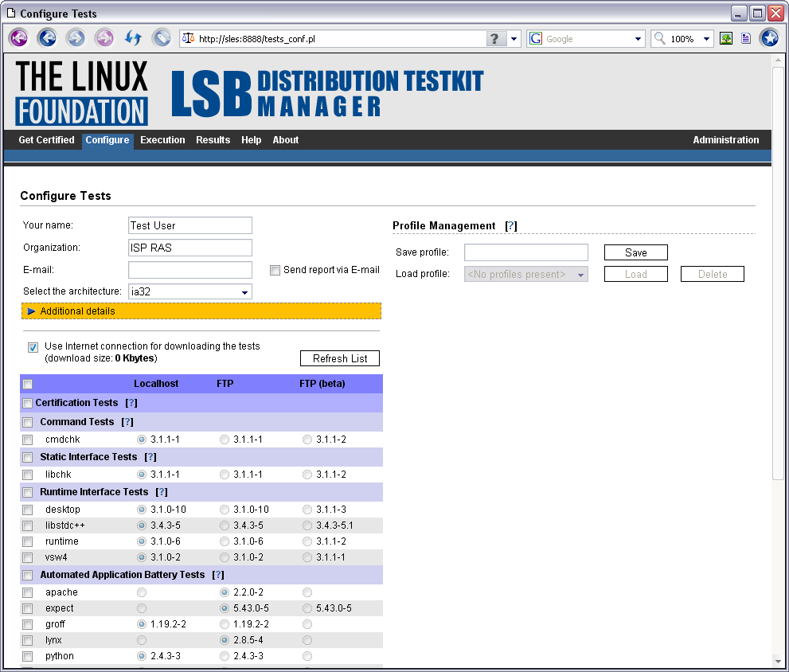Open the address bar history dropdown arrow
The height and width of the screenshot is (672, 789).
(x=514, y=39)
